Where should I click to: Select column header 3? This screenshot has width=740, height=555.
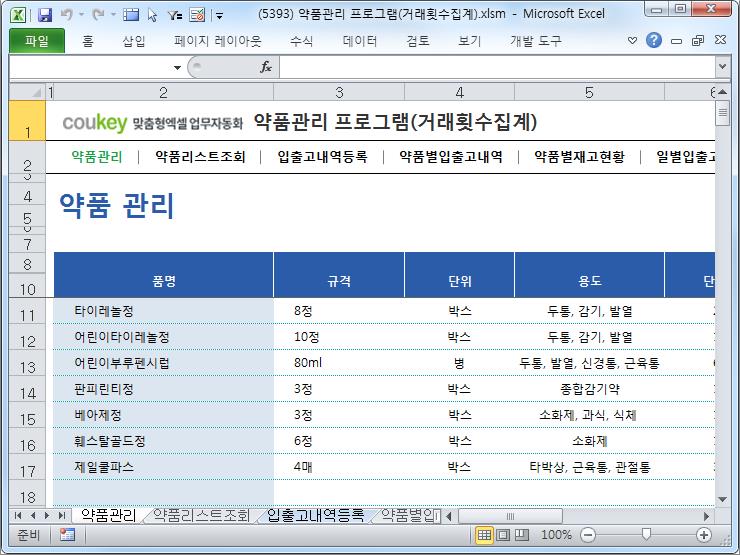(339, 92)
